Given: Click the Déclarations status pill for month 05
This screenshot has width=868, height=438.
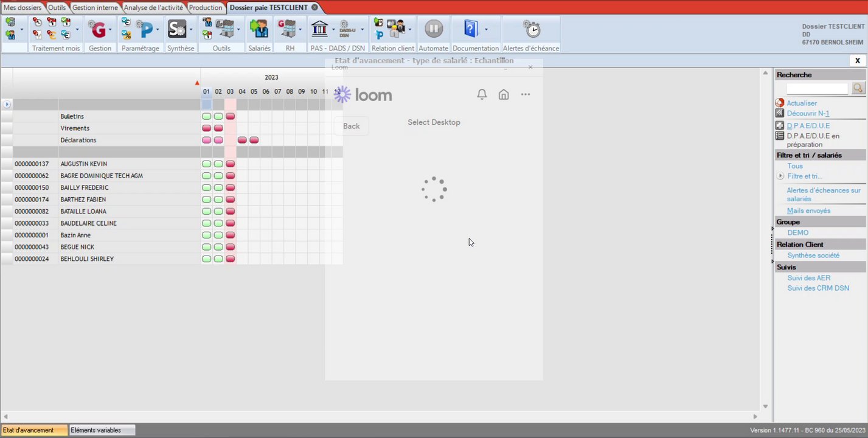Looking at the screenshot, I should pyautogui.click(x=254, y=140).
